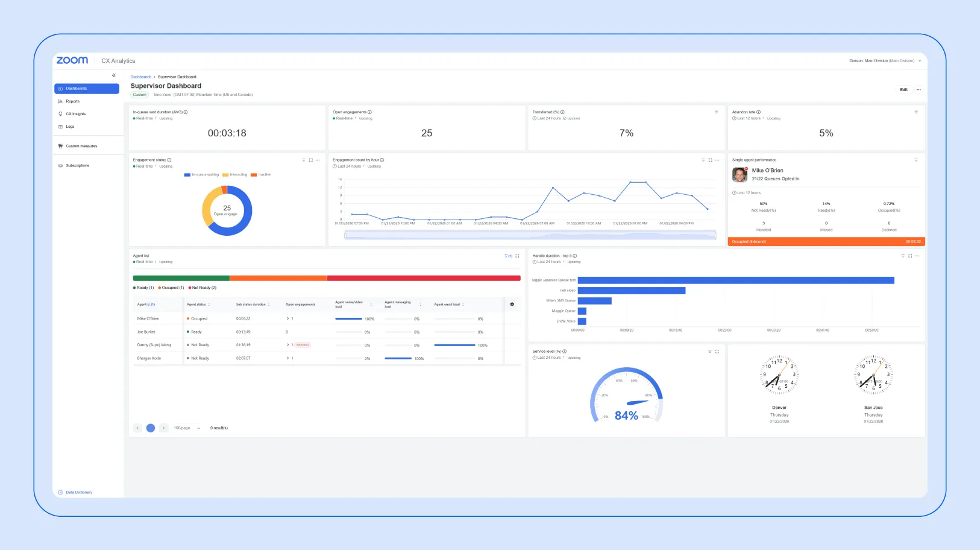Open the Transferred widget filter icon
This screenshot has width=980, height=550.
716,112
